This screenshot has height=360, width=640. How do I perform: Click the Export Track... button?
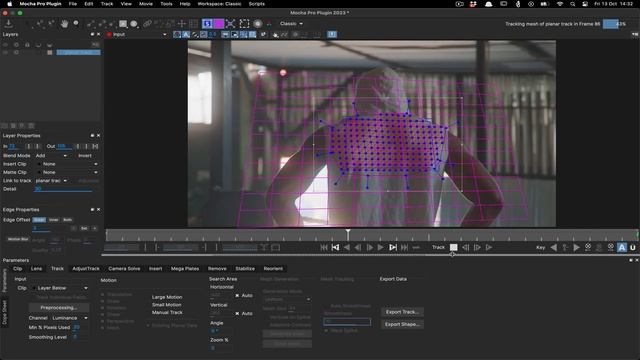[402, 312]
